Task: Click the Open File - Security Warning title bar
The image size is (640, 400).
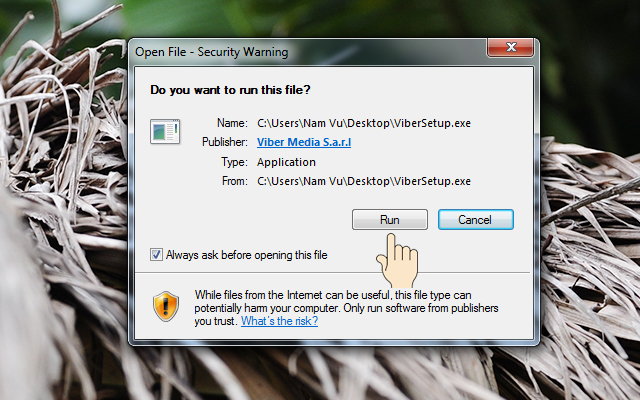Action: coord(300,51)
